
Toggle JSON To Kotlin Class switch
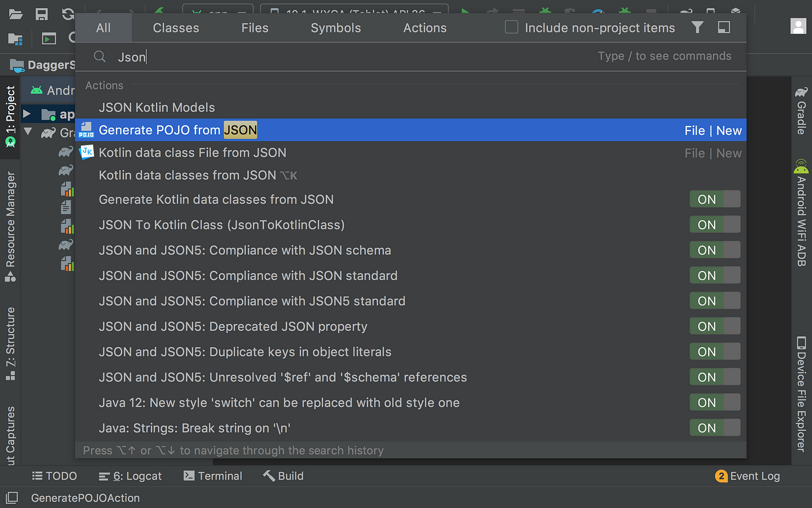click(x=715, y=225)
